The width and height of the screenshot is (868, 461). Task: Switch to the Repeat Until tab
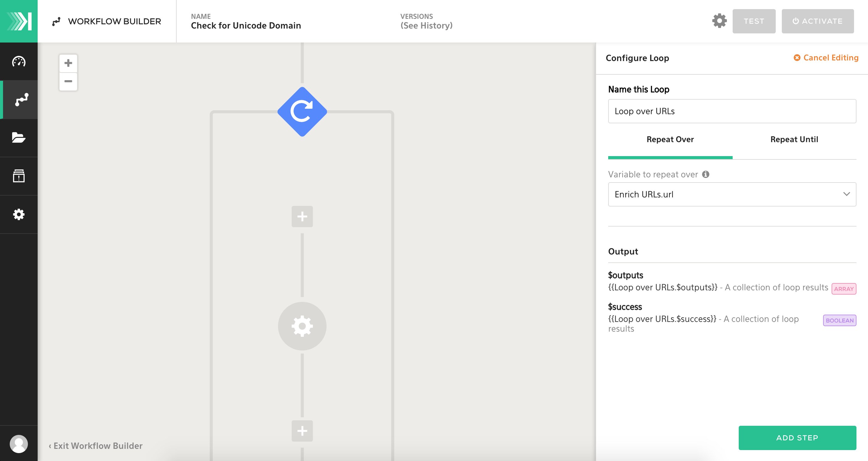coord(794,140)
